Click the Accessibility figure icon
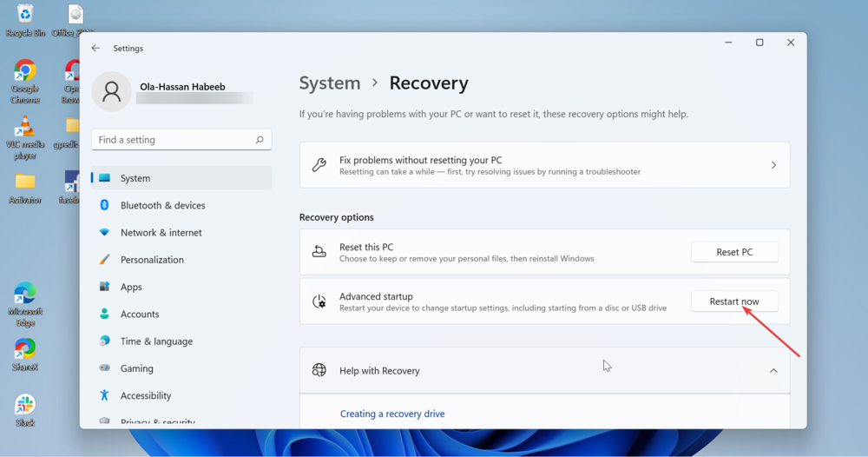 104,395
